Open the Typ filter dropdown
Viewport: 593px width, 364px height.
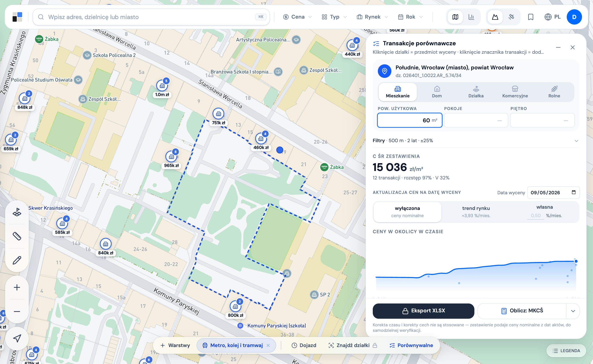pos(334,17)
